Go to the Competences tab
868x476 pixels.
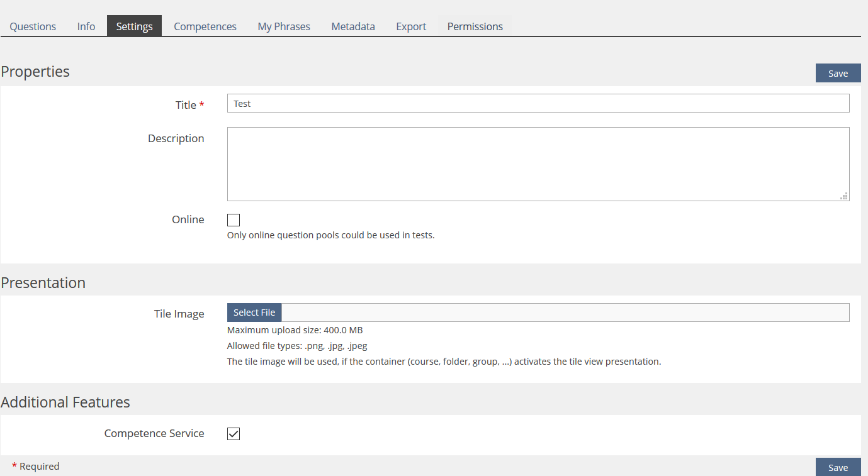[205, 26]
